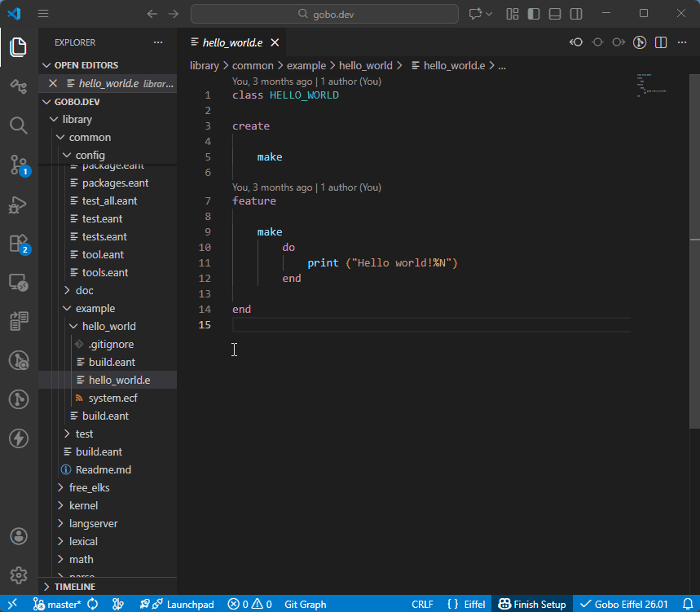700x612 pixels.
Task: Open the notifications bell in the status bar
Action: coord(690,604)
